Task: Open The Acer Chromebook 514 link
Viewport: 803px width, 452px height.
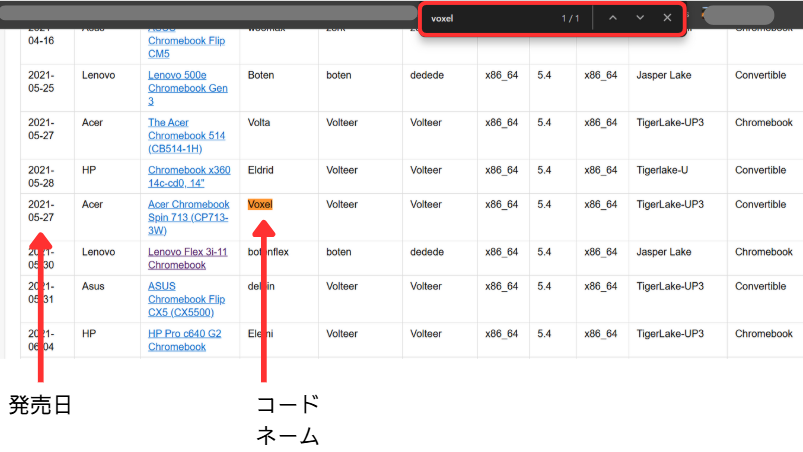Action: click(186, 136)
